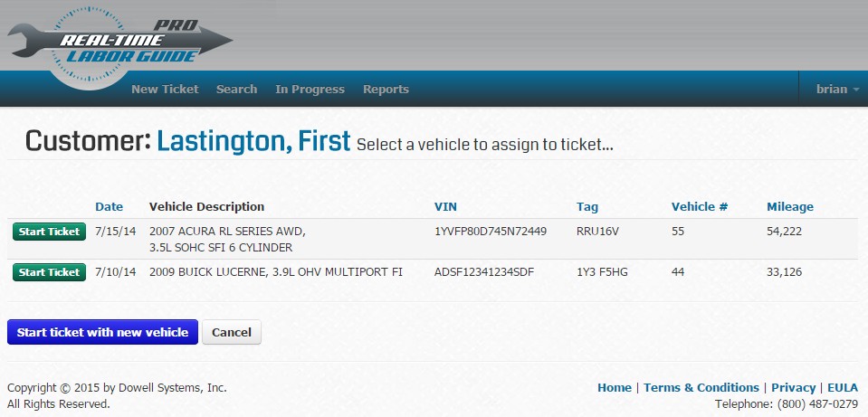Open the Reports menu item
Viewport: 868px width, 417px height.
386,90
